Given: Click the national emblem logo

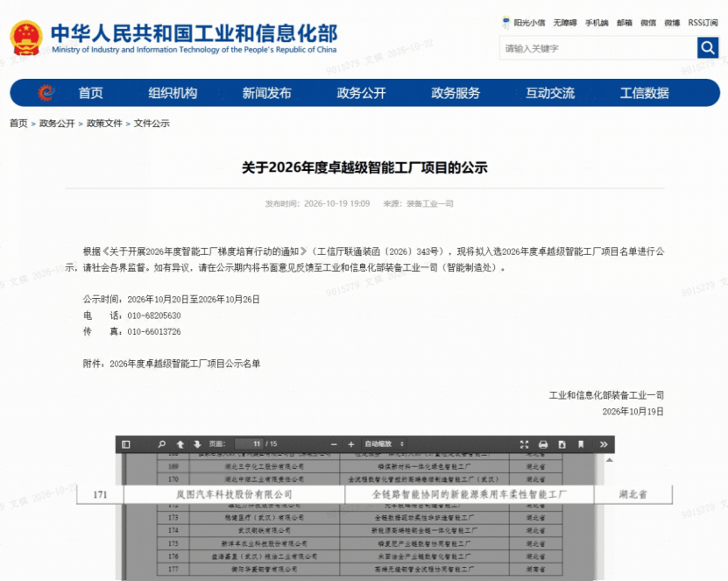Looking at the screenshot, I should (x=26, y=38).
